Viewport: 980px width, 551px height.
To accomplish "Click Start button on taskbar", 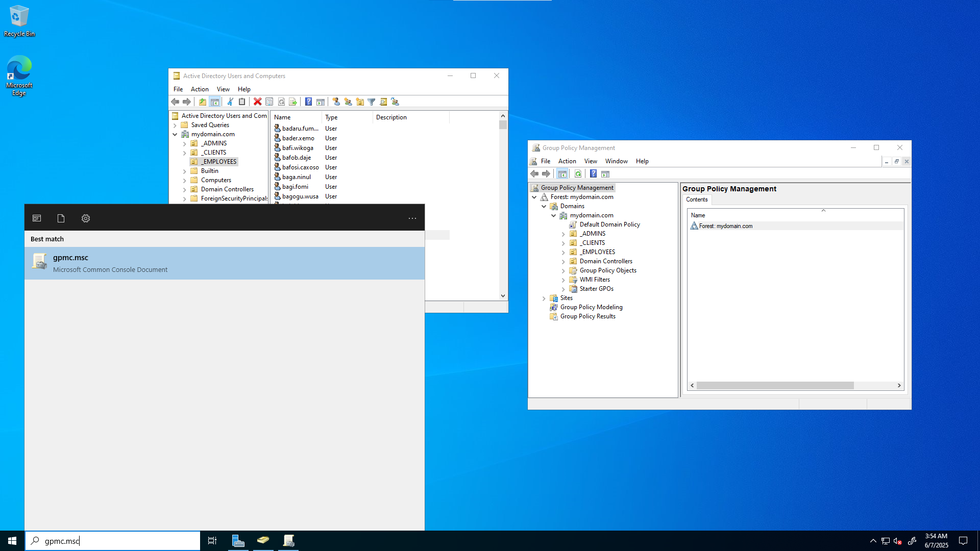I will (12, 541).
